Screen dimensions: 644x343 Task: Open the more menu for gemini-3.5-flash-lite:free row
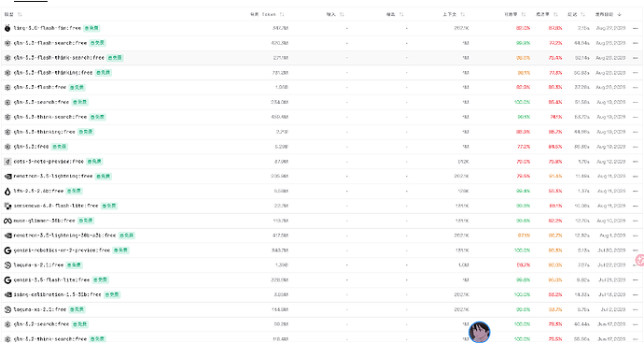point(636,280)
